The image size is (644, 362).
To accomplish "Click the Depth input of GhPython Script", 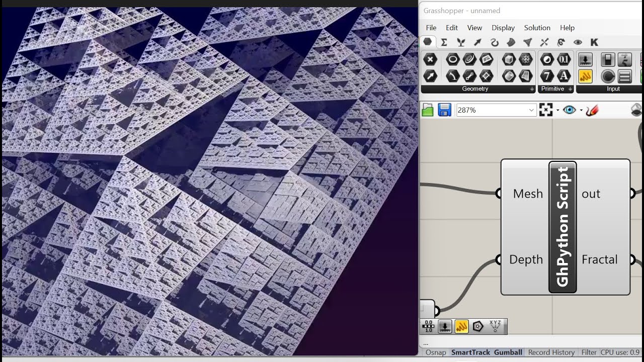I will 526,259.
